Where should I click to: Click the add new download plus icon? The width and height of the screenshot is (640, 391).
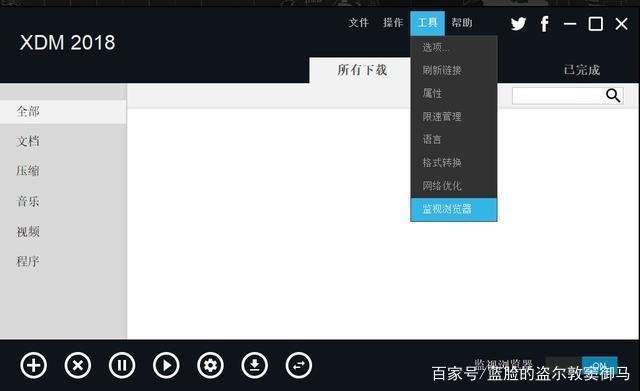[33, 365]
